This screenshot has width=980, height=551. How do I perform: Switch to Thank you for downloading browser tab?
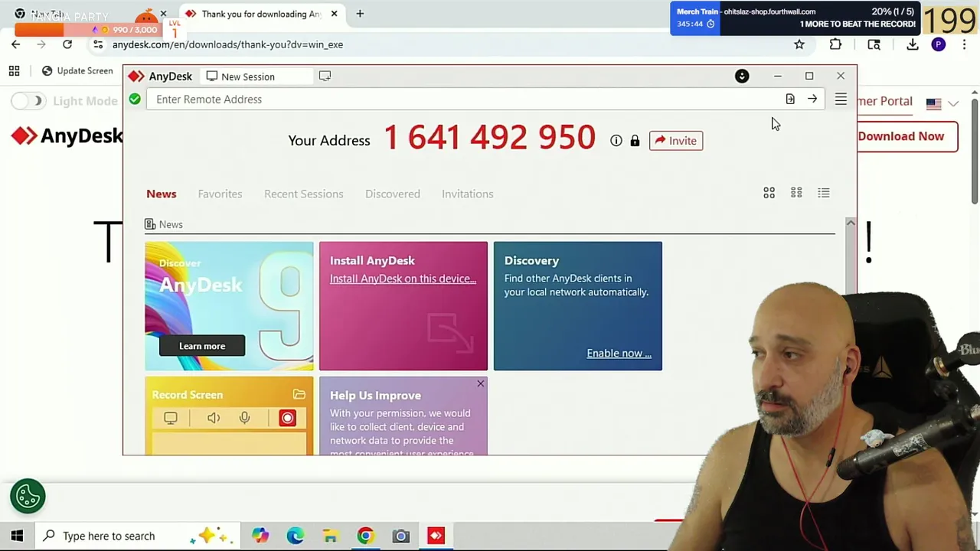coord(262,14)
